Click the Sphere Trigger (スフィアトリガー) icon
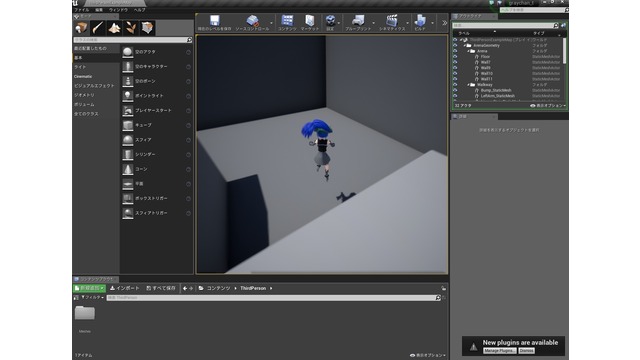 point(128,213)
